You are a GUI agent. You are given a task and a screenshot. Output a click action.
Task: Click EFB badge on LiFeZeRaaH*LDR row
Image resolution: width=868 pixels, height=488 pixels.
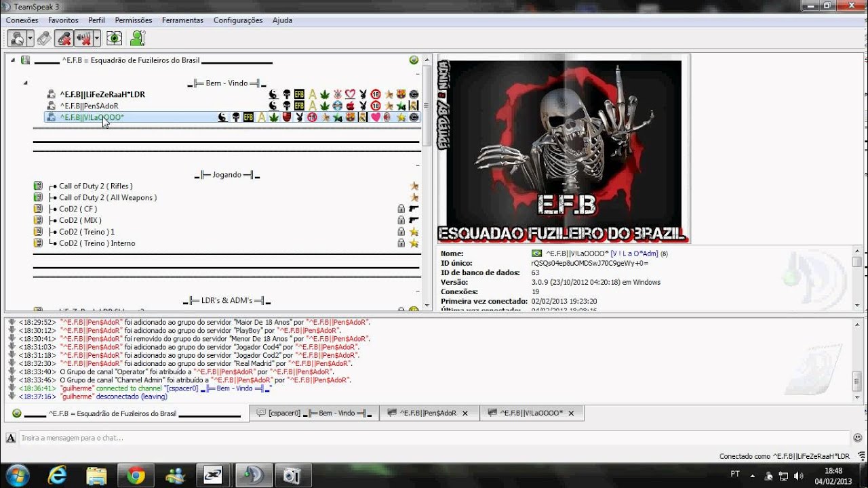[299, 94]
